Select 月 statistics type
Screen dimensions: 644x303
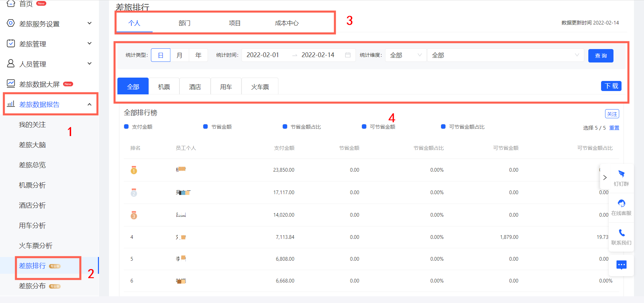(179, 55)
